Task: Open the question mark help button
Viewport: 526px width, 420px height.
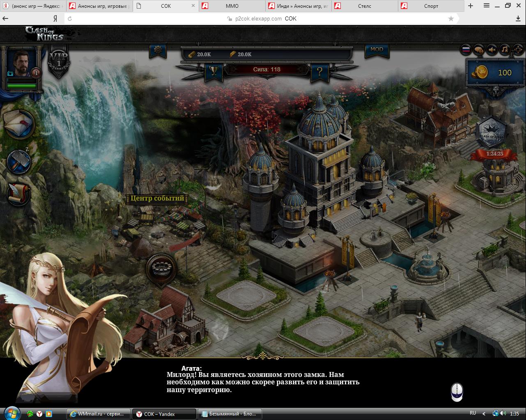Action: pos(320,73)
